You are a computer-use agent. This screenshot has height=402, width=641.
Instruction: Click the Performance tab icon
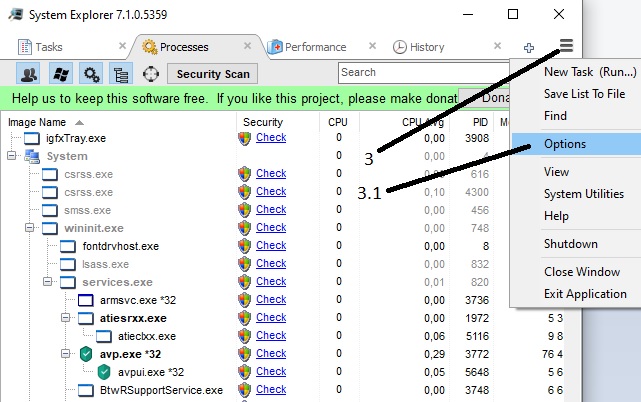point(275,47)
